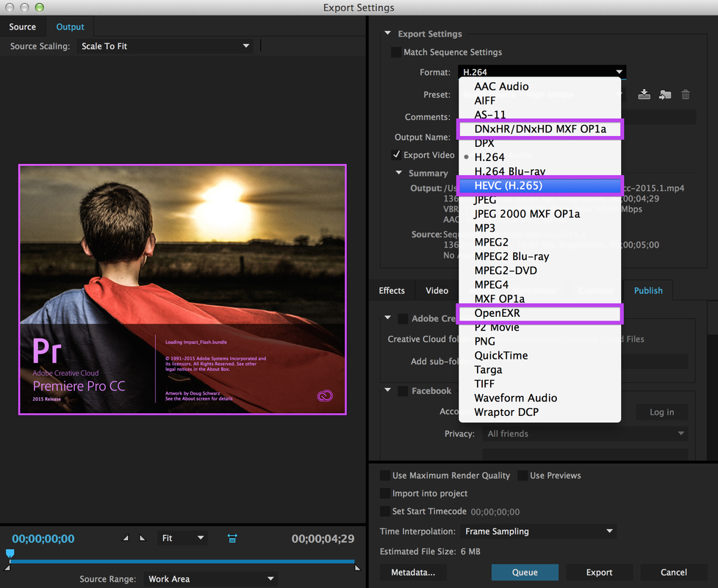Select HEVC (H.265) format

540,185
